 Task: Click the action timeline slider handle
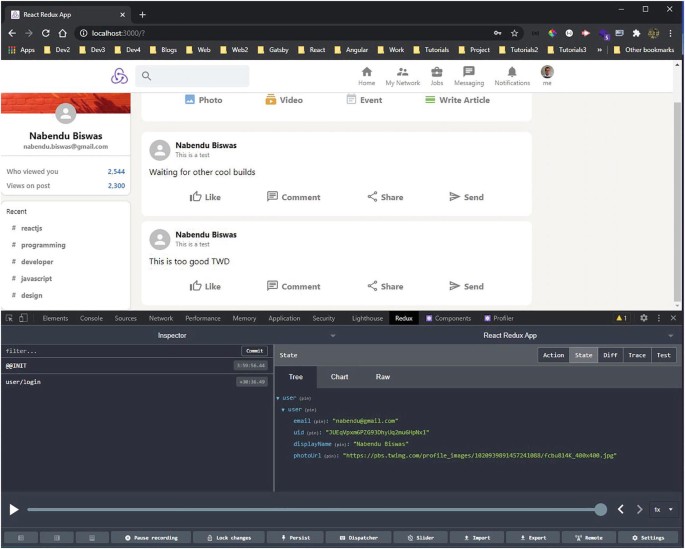(600, 510)
